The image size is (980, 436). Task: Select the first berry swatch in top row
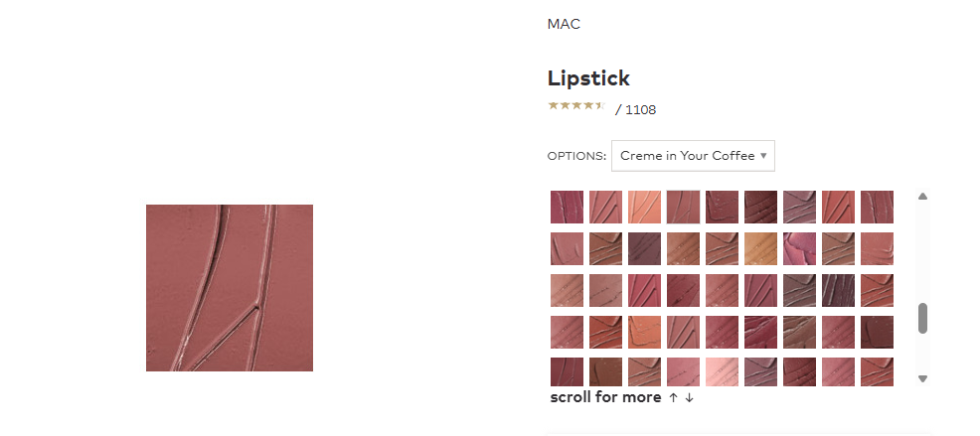coord(567,207)
